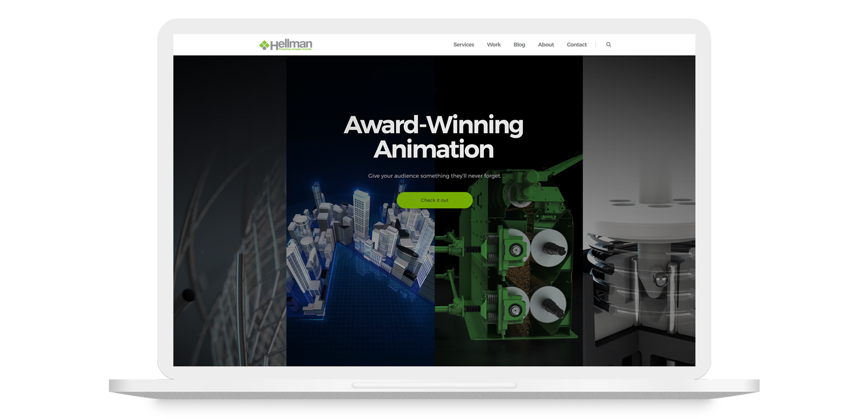Viewport: 868px width, 419px height.
Task: Go to the Work page
Action: pyautogui.click(x=494, y=45)
